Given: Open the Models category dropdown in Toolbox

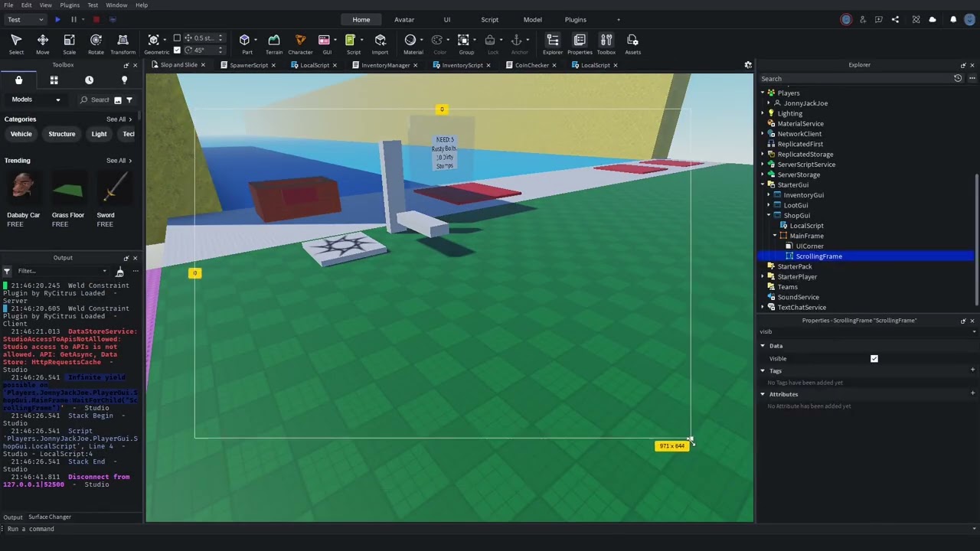Looking at the screenshot, I should coord(35,99).
